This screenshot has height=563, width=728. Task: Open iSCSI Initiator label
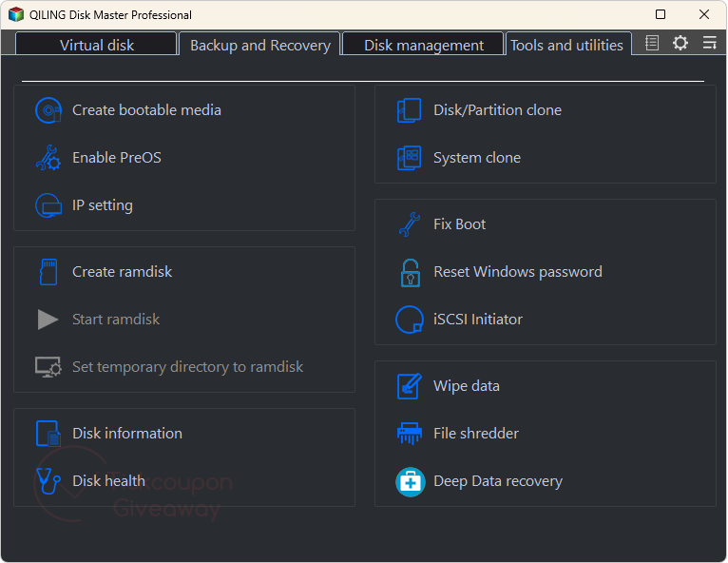tap(478, 320)
